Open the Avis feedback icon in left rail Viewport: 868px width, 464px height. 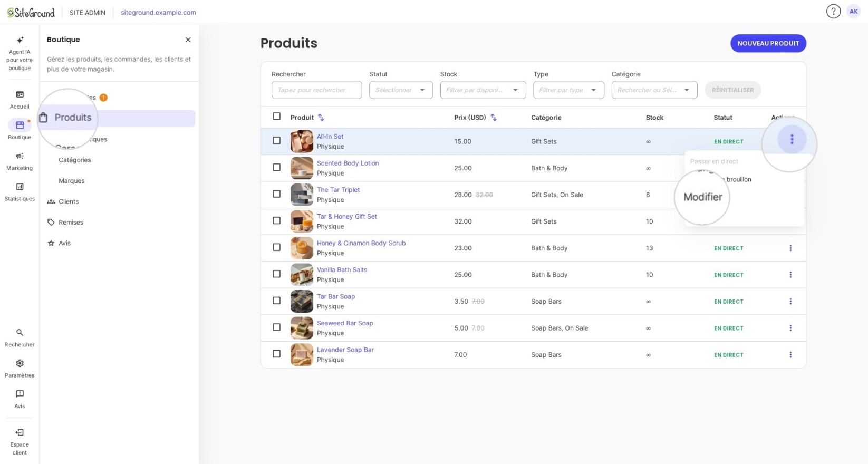coord(20,394)
